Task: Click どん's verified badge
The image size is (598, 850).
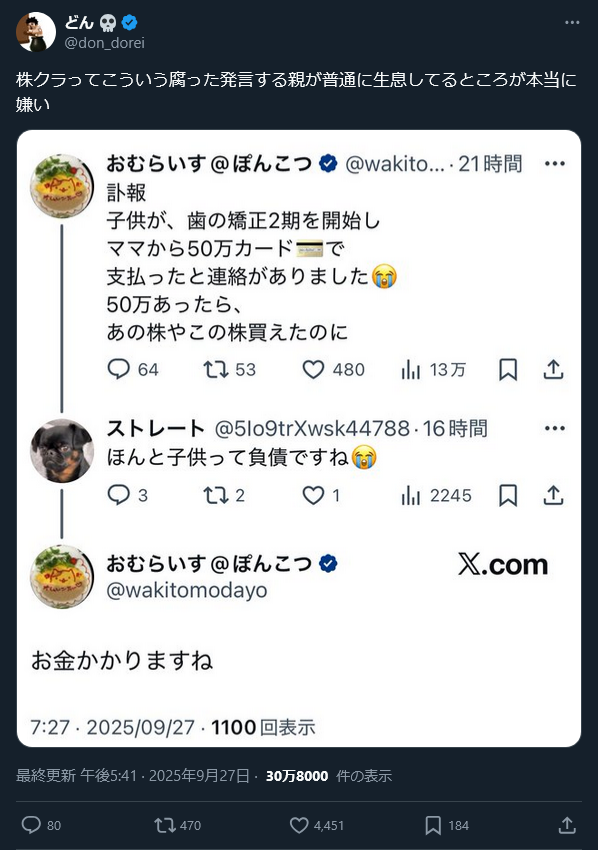Action: pos(130,22)
